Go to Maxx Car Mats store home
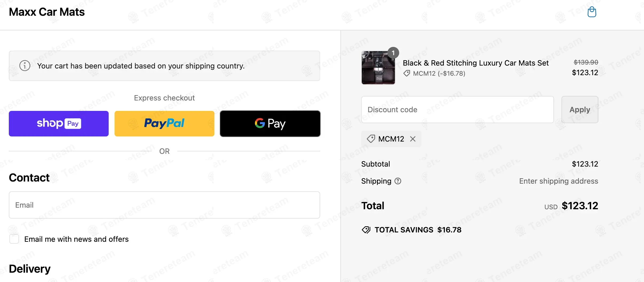The height and width of the screenshot is (282, 644). pyautogui.click(x=47, y=12)
